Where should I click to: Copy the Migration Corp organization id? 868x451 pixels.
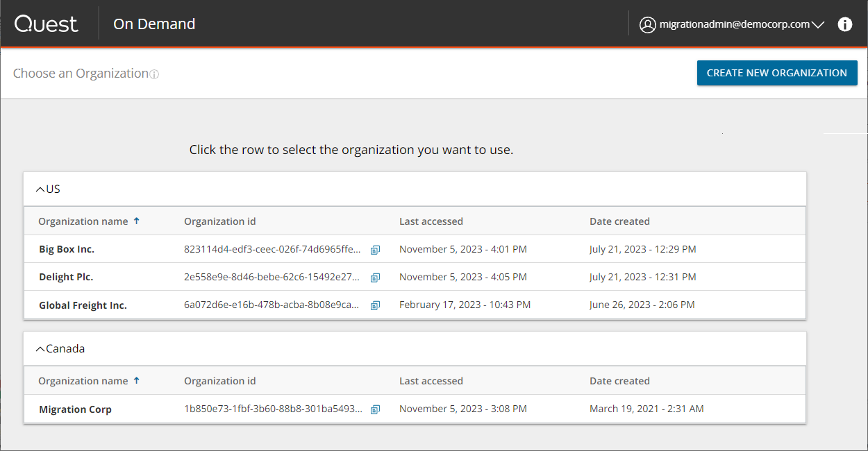click(x=375, y=409)
